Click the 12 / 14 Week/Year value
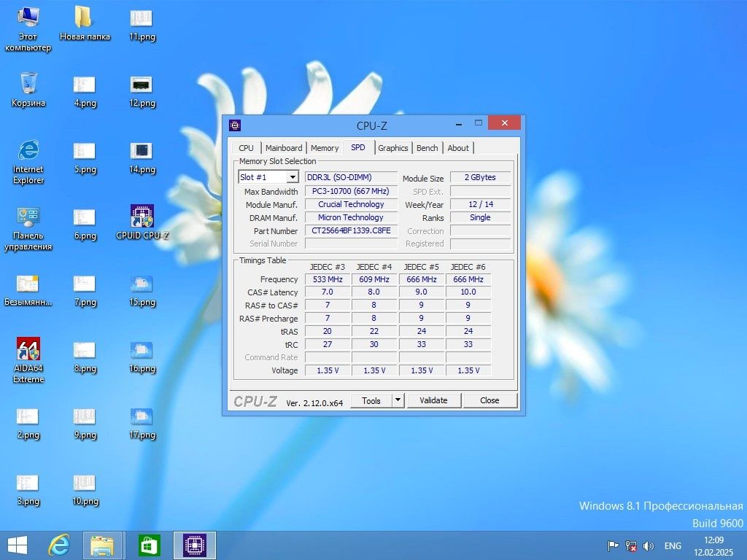Screen dimensions: 747x560 pos(480,204)
